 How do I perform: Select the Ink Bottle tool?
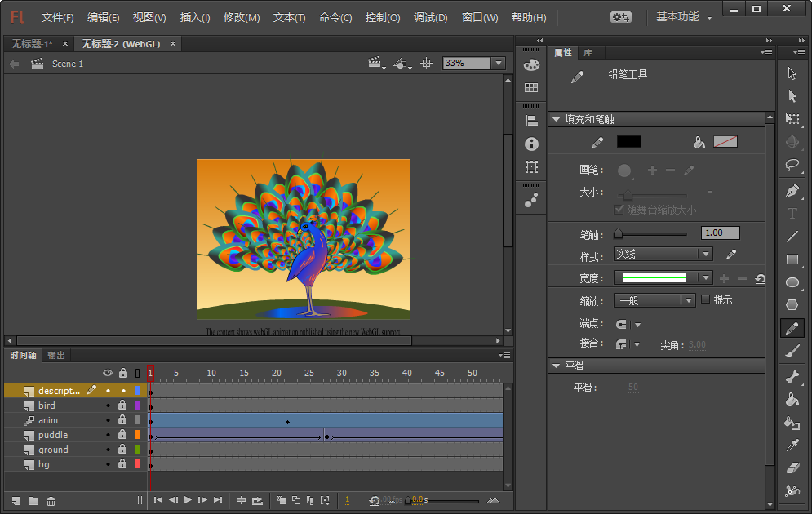click(x=792, y=423)
